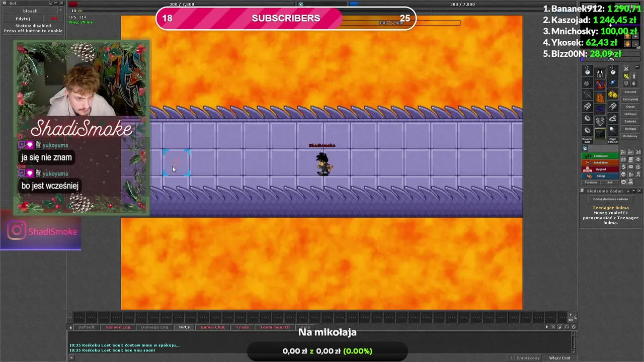
Task: Click the yellow gloves equipment slot
Action: (613, 95)
